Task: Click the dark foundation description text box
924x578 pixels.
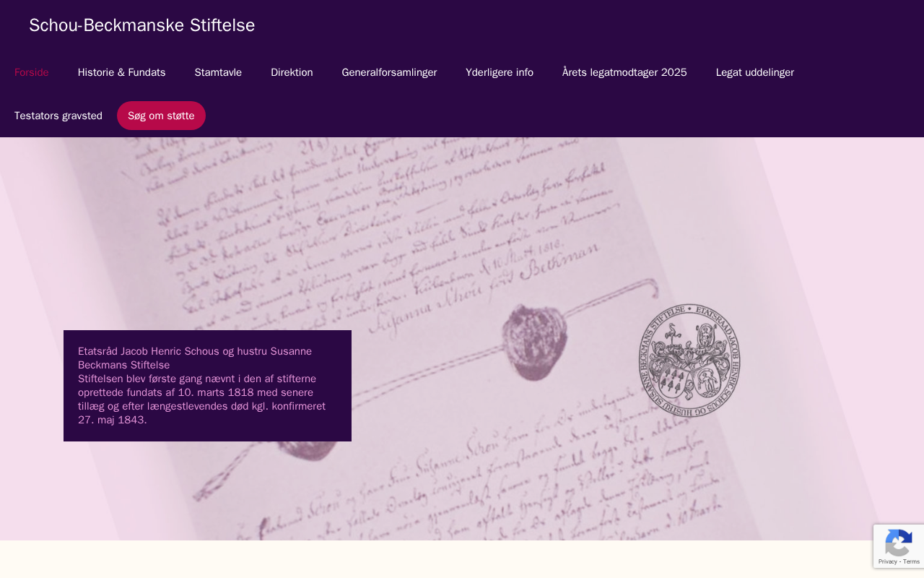Action: [207, 386]
